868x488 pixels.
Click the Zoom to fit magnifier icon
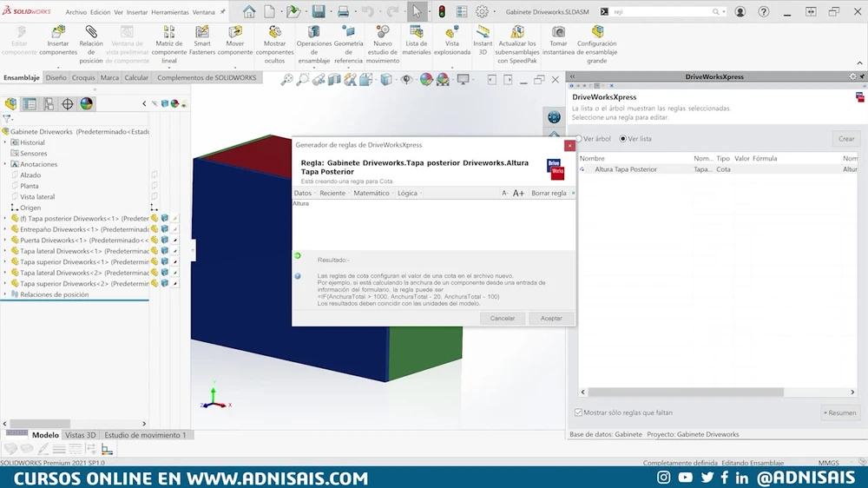pyautogui.click(x=286, y=80)
